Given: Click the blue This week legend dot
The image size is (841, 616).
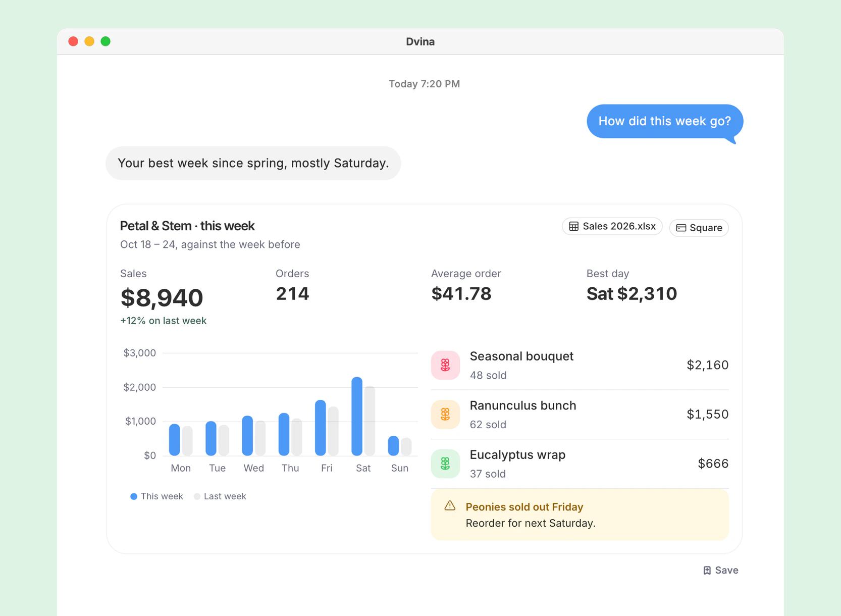Looking at the screenshot, I should tap(134, 496).
